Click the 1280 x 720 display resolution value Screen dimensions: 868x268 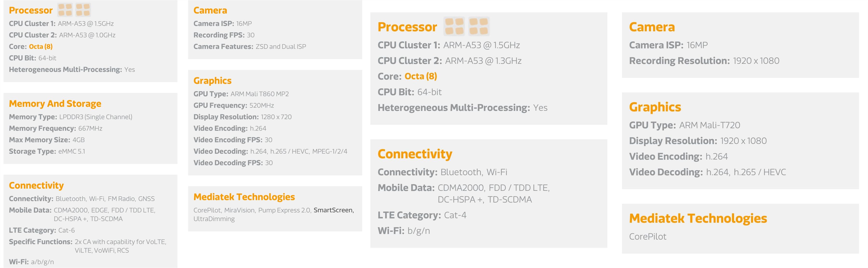pyautogui.click(x=276, y=117)
